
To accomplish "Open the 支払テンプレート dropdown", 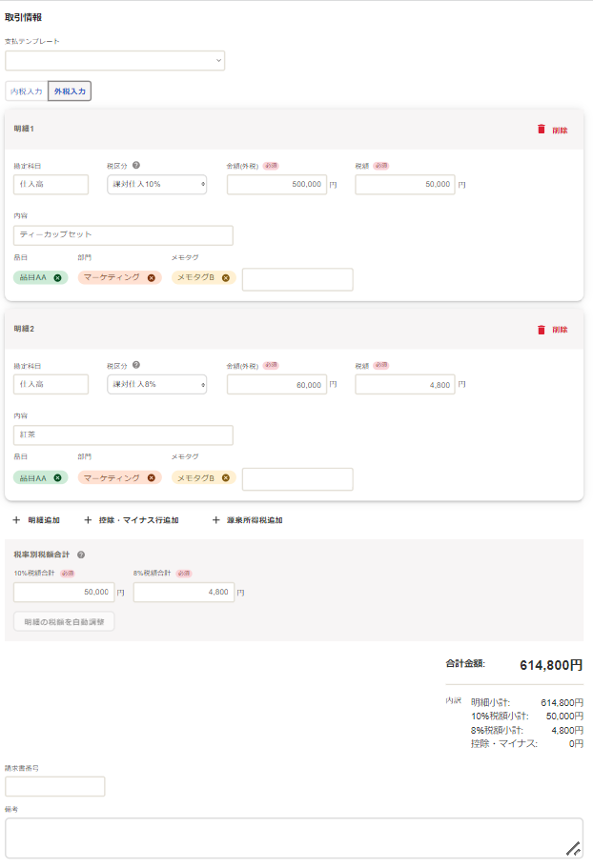I will coord(114,60).
